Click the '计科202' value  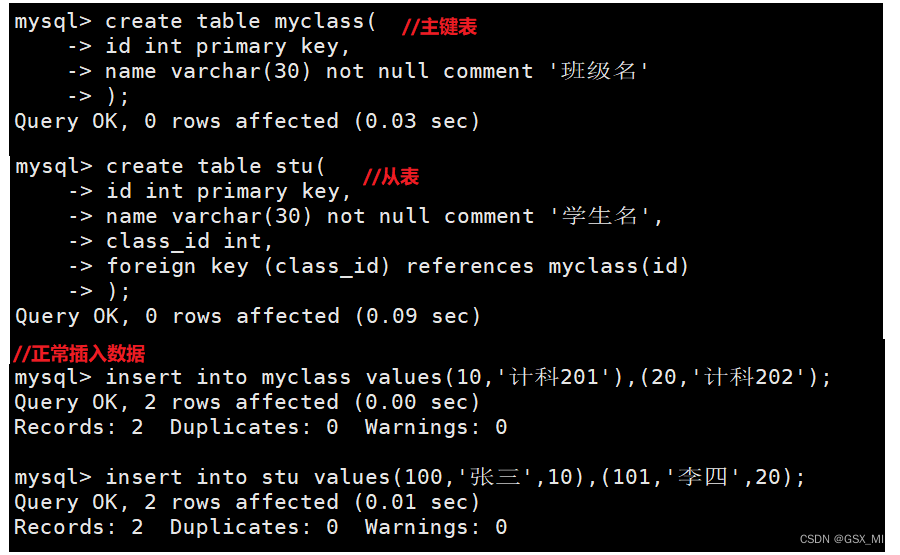[746, 377]
